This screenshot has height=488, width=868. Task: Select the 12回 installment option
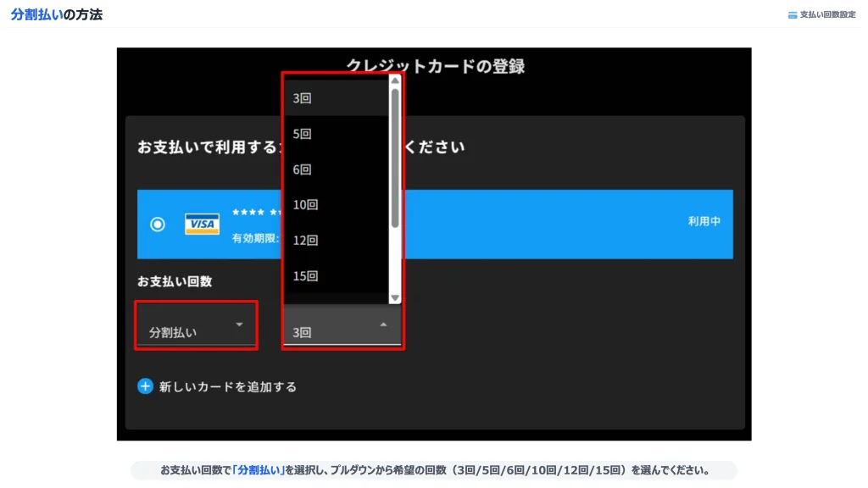coord(305,241)
